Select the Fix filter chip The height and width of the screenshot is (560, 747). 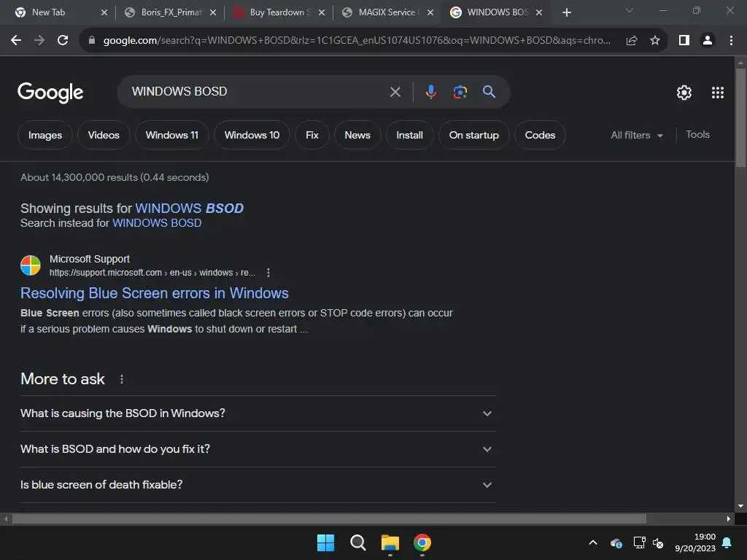click(x=312, y=135)
